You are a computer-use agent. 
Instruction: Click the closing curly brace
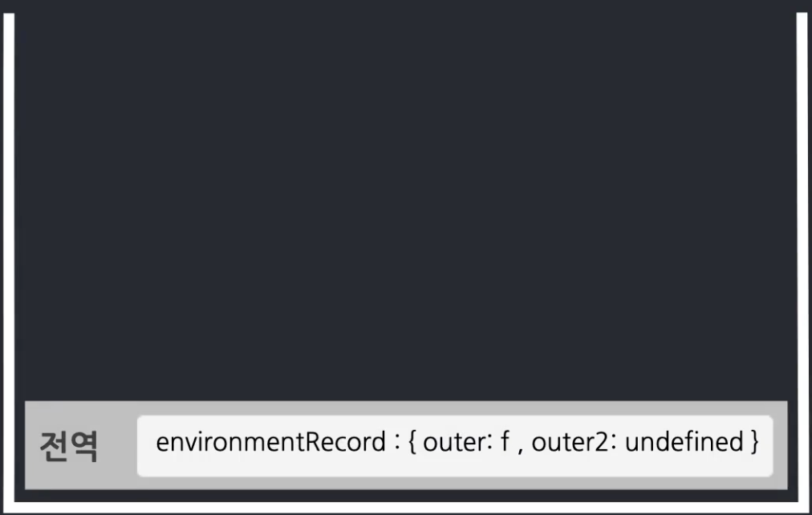pos(754,443)
